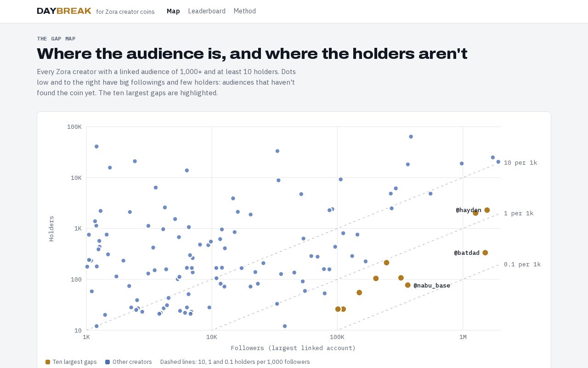Click the '0.1 per 1k' line label
The image size is (588, 368).
point(522,264)
